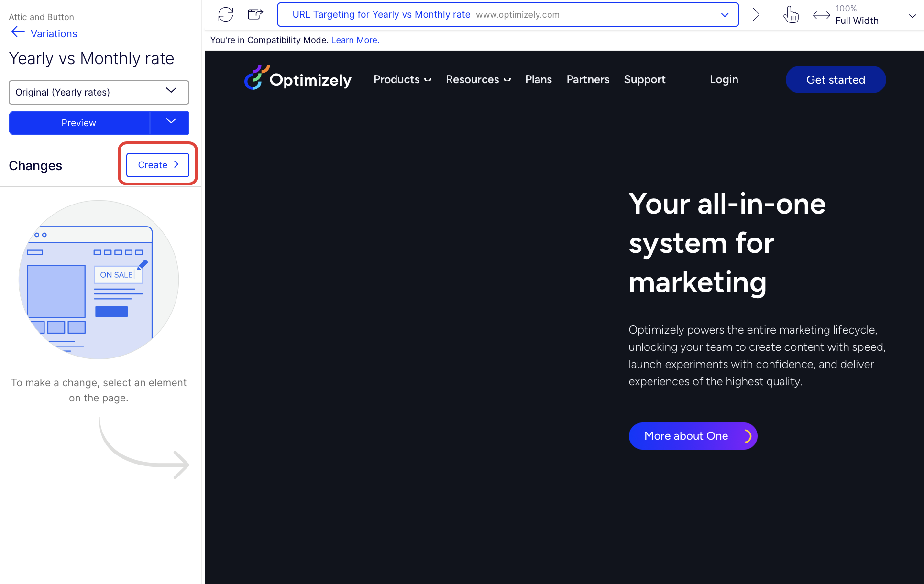Click the back arrow beside Variations

point(18,32)
